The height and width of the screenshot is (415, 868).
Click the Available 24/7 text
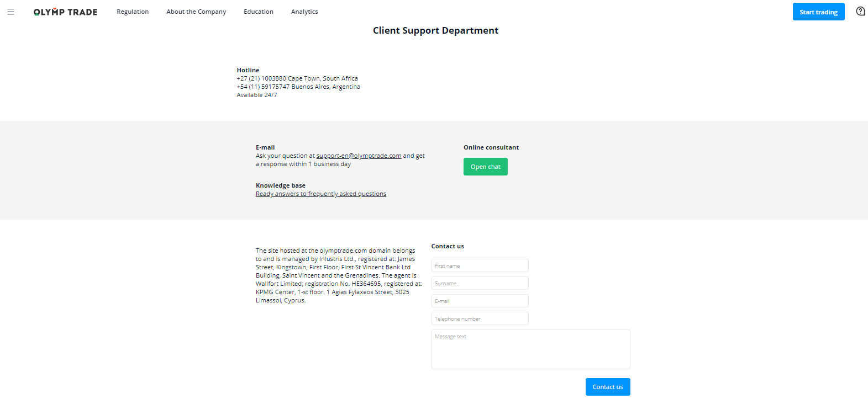coord(257,95)
